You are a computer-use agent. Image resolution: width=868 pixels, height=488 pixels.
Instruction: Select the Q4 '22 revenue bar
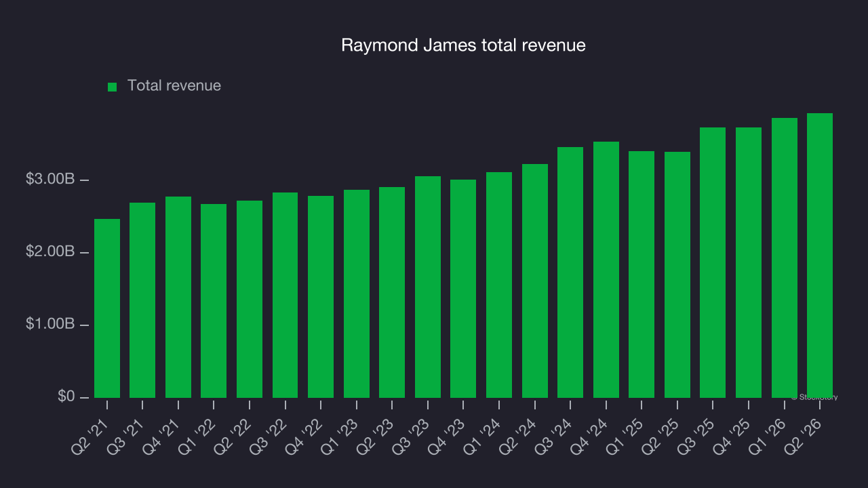(321, 297)
